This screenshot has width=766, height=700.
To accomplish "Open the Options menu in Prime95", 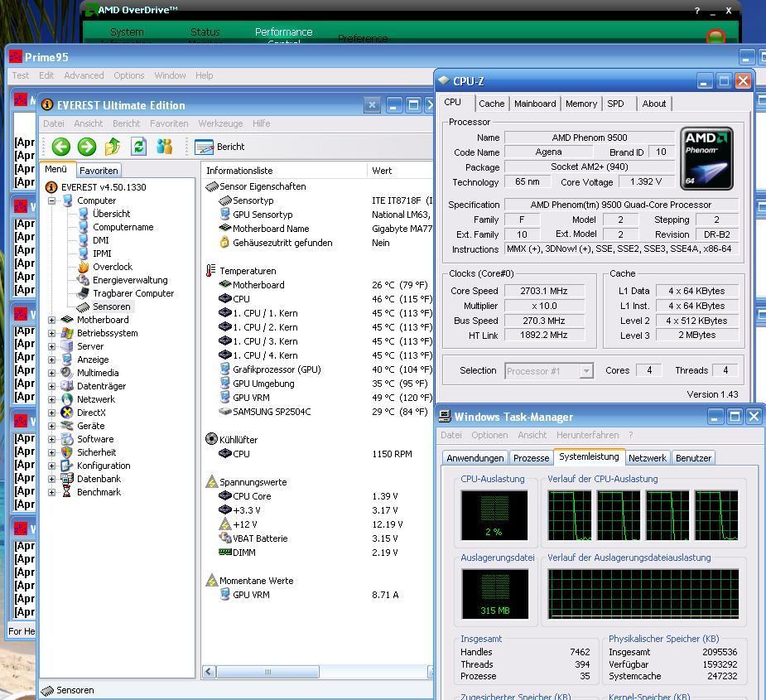I will 129,75.
